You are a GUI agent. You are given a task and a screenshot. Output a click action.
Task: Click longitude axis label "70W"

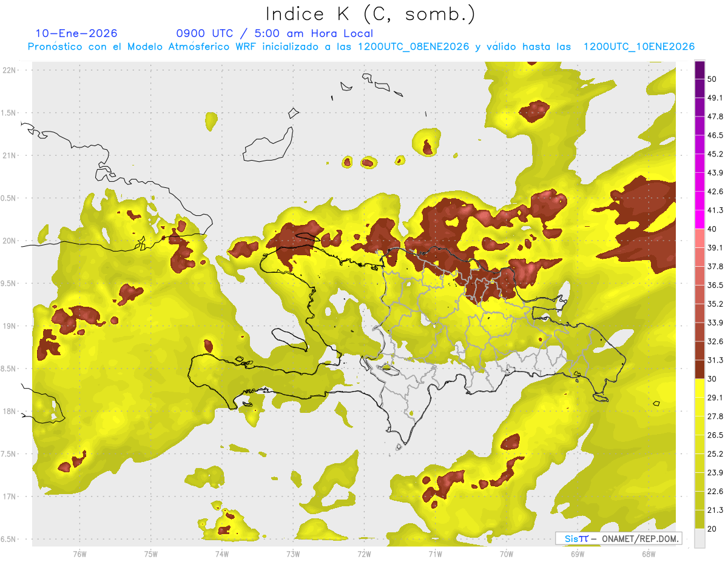[506, 554]
